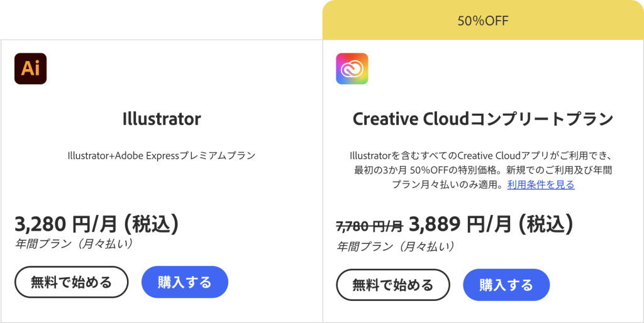
Task: Click the yellow 50%OFF banner
Action: 483,20
